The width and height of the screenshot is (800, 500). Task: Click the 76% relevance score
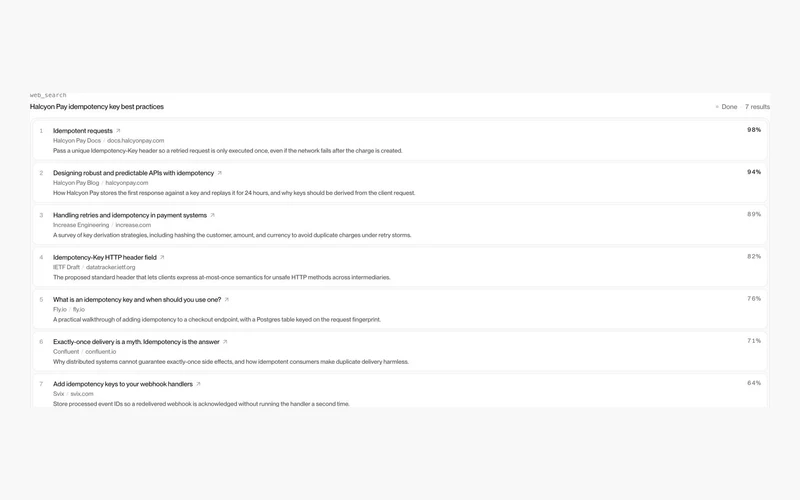pyautogui.click(x=754, y=298)
